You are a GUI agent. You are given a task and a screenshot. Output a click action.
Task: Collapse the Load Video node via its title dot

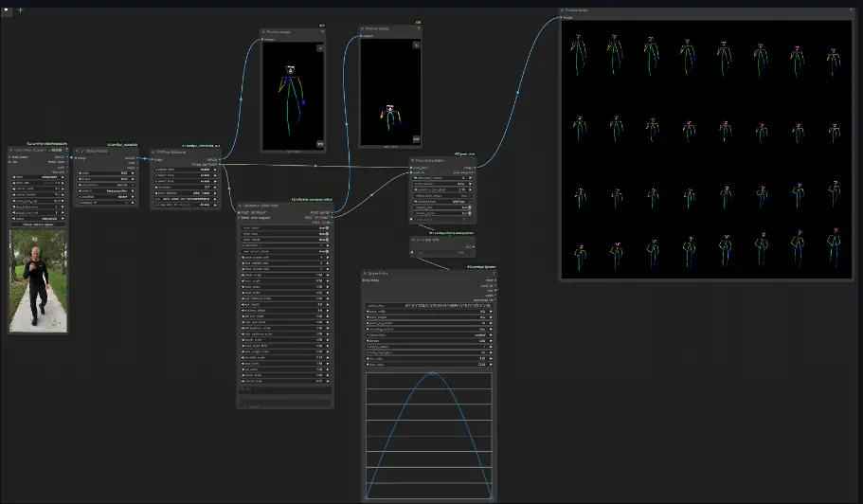click(x=11, y=150)
